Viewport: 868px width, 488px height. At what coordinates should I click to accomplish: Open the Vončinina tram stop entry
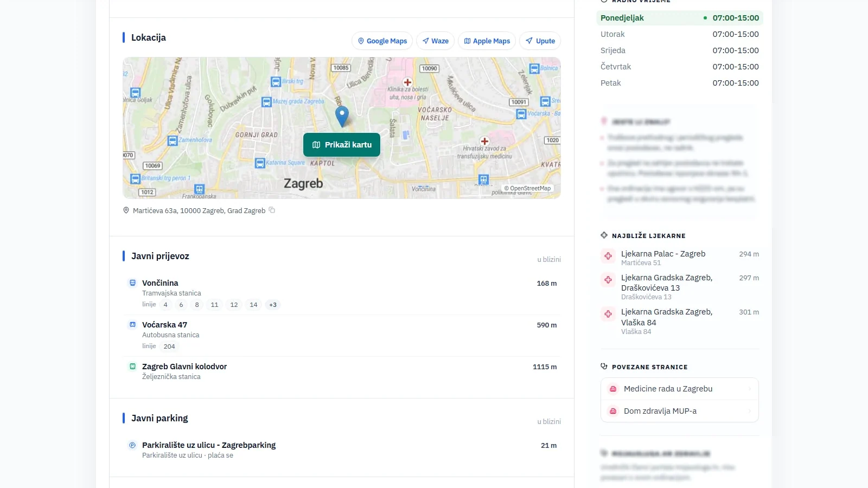point(342,293)
